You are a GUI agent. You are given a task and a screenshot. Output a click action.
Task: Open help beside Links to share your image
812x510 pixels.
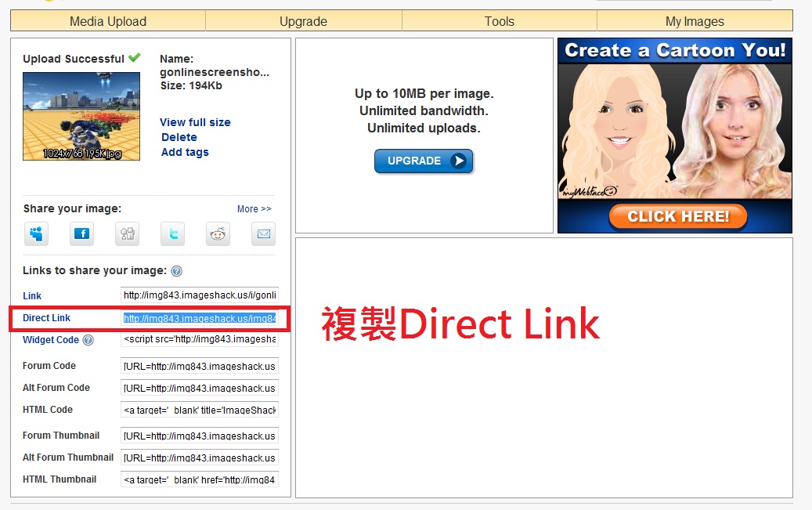[177, 271]
